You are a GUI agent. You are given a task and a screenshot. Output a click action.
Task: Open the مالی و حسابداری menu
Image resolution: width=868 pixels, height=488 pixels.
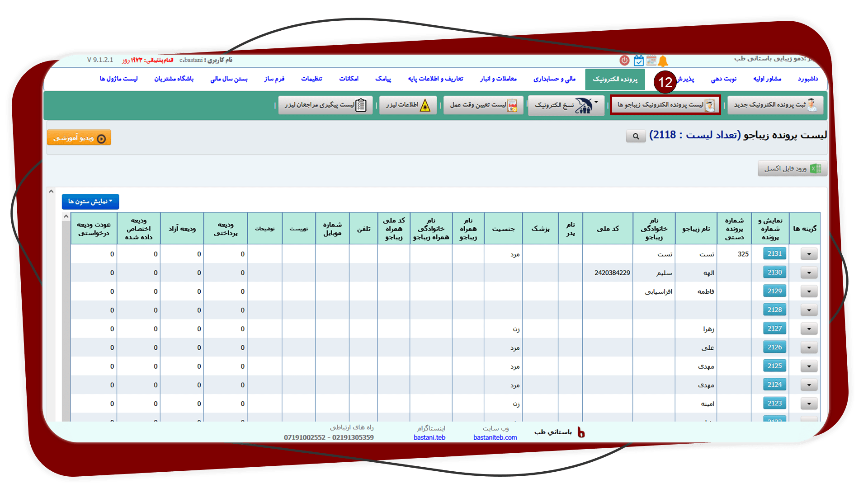(554, 79)
